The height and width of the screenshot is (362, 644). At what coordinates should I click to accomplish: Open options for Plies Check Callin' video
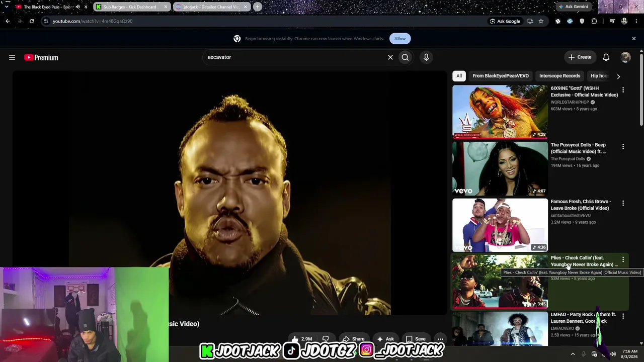click(x=623, y=260)
